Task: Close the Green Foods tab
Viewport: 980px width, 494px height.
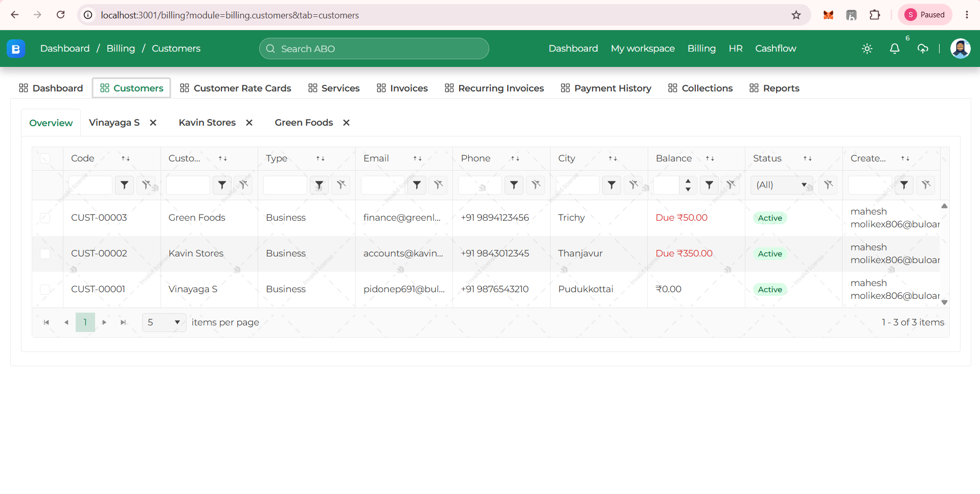Action: tap(346, 123)
